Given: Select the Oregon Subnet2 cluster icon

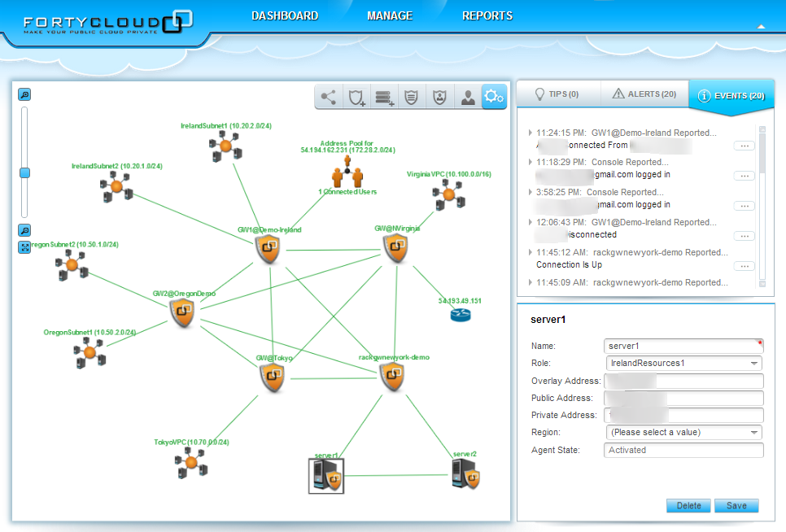Looking at the screenshot, I should click(72, 265).
